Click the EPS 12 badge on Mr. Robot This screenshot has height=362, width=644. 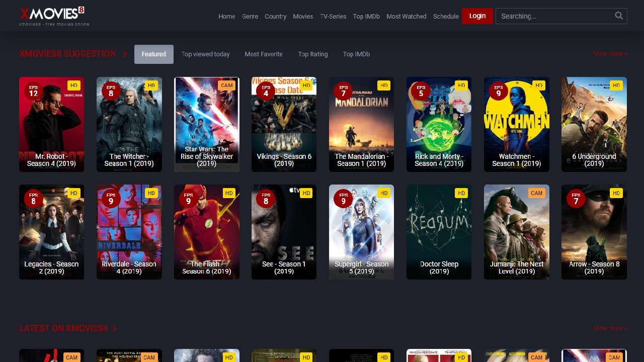[x=33, y=91]
